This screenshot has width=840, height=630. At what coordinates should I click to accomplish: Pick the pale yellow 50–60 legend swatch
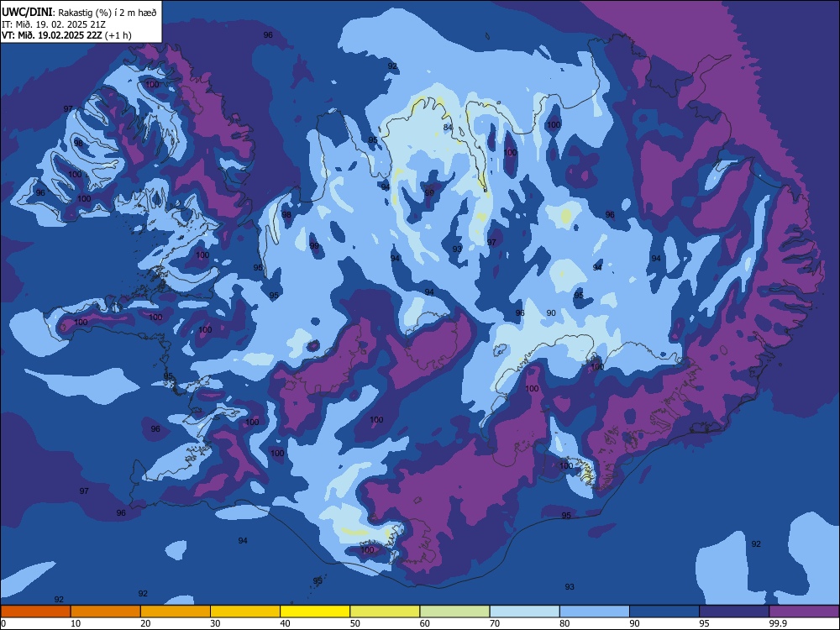[386, 612]
